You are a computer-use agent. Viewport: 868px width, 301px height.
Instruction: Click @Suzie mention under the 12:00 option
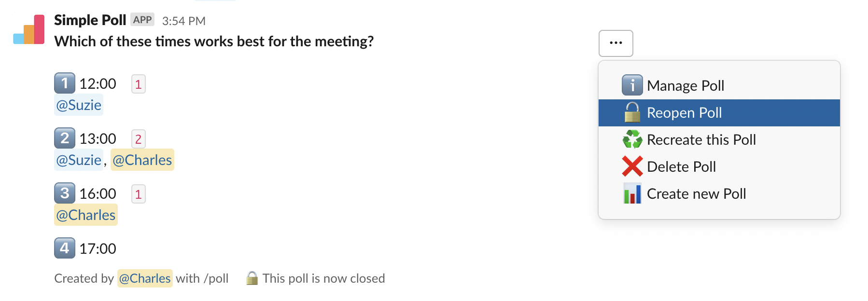pos(79,105)
